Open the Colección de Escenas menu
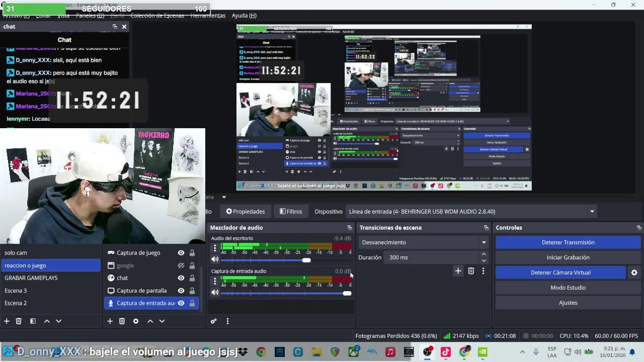The width and height of the screenshot is (644, 362). (157, 16)
